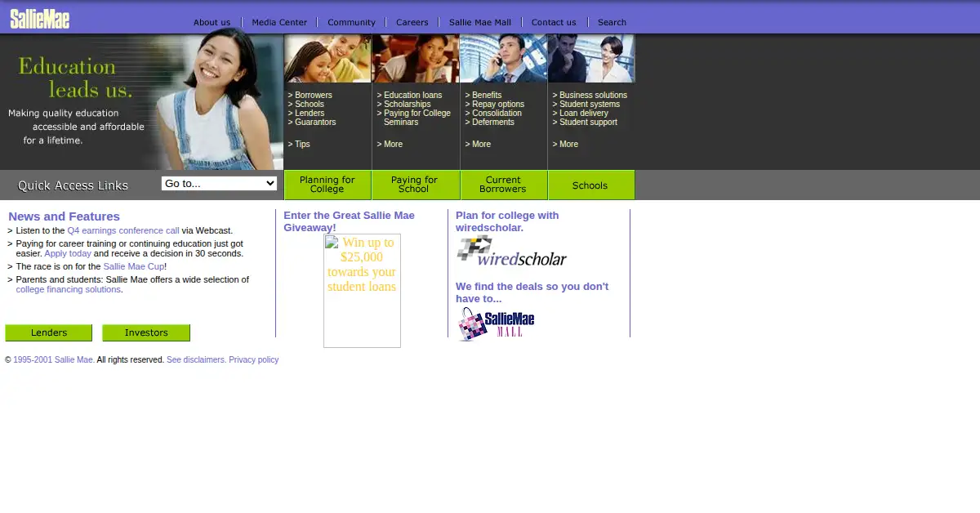Viewport: 980px width, 513px height.
Task: Open Search in top navigation
Action: [x=612, y=23]
